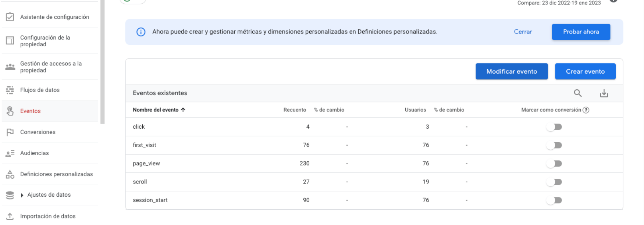Click the Crear evento button

click(585, 71)
